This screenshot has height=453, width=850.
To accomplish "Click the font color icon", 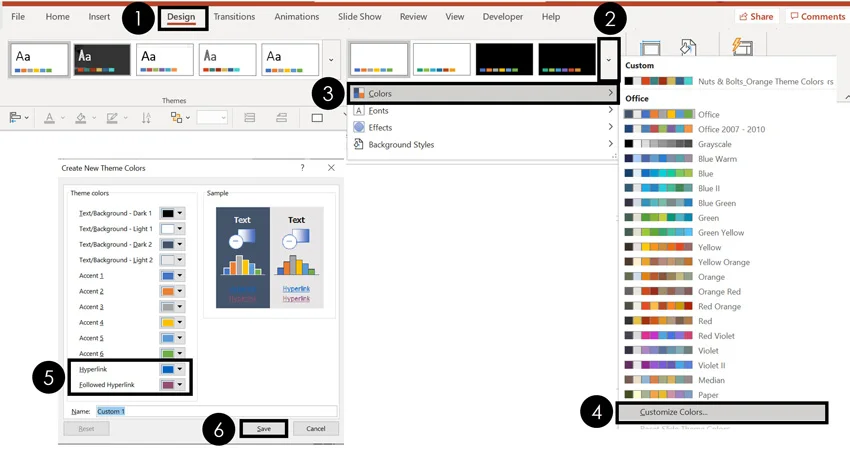I will click(x=49, y=118).
